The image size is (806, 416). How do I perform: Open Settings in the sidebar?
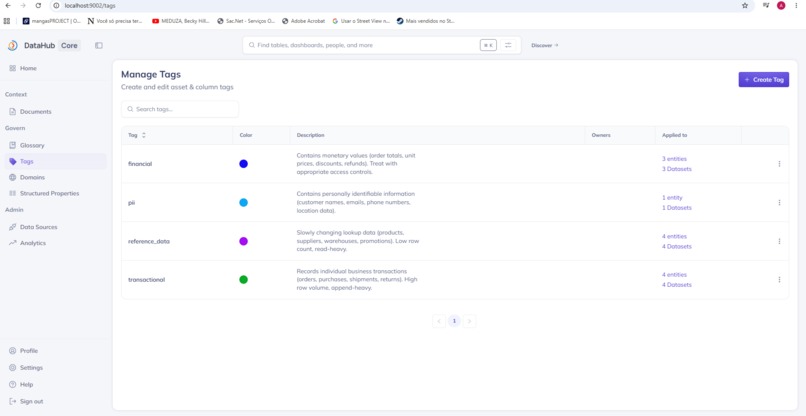[56, 368]
